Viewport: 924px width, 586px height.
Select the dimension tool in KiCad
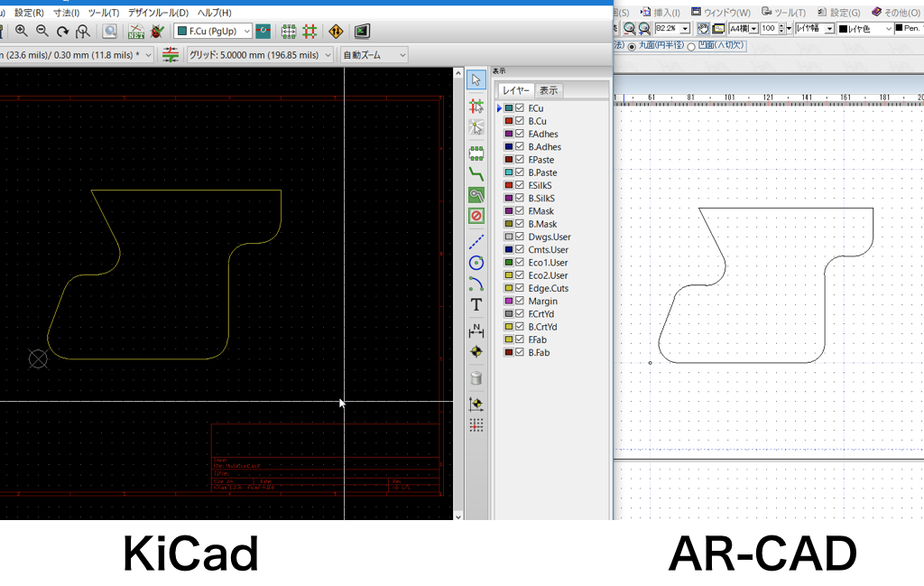476,330
